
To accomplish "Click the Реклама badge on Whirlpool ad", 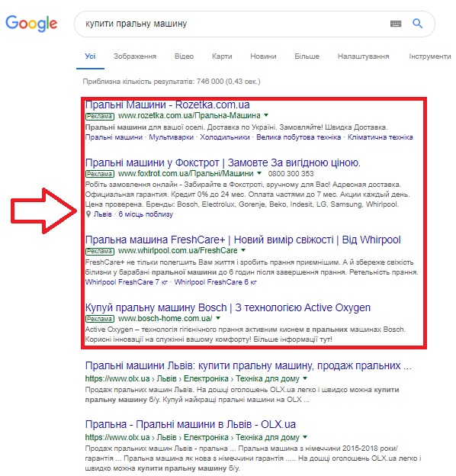I will coord(100,251).
